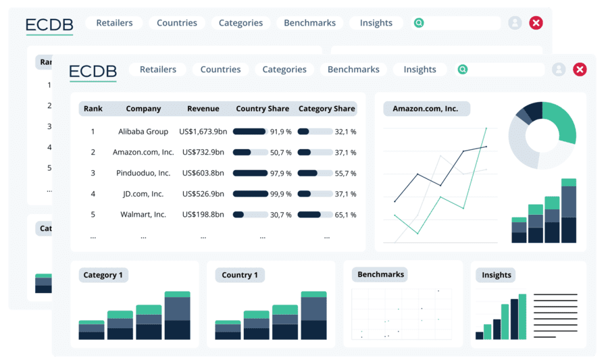The image size is (608, 364).
Task: Click Alibaba country share bar 91,9 %
Action: (x=250, y=132)
